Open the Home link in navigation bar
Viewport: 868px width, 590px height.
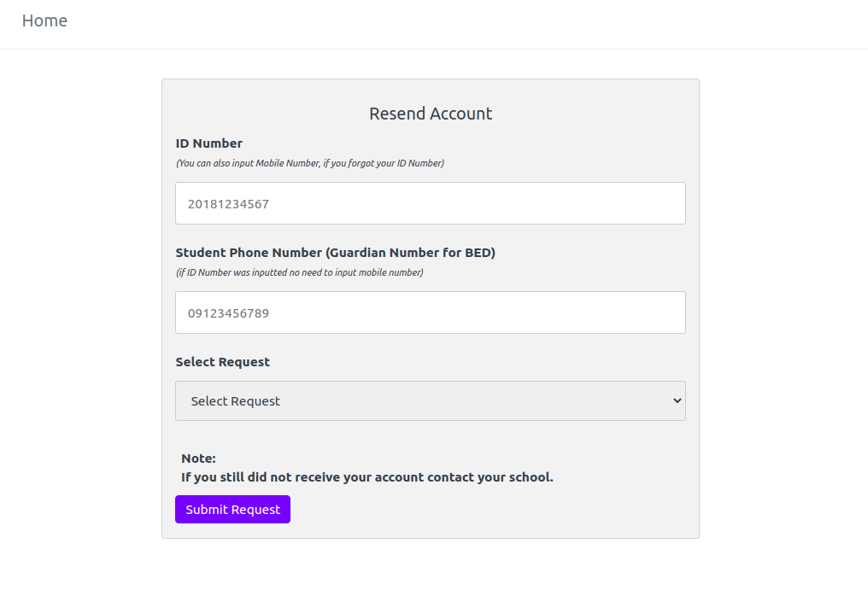(44, 20)
